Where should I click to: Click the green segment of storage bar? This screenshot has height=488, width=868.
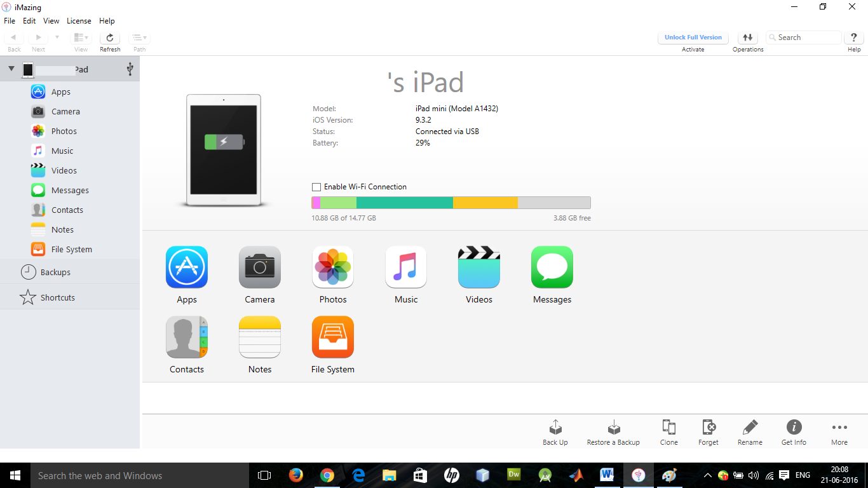coord(338,203)
